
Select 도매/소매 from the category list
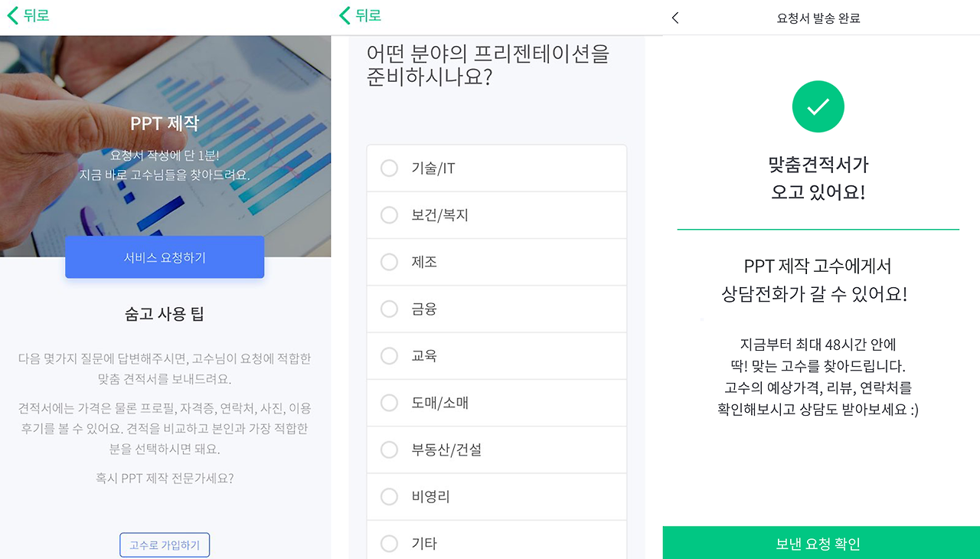389,402
